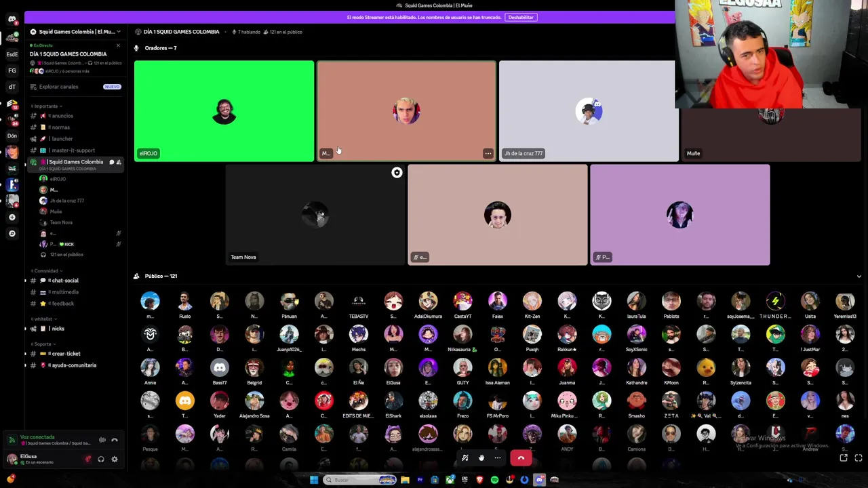Open the EsdE server icon
This screenshot has width=868, height=488.
pos(12,54)
